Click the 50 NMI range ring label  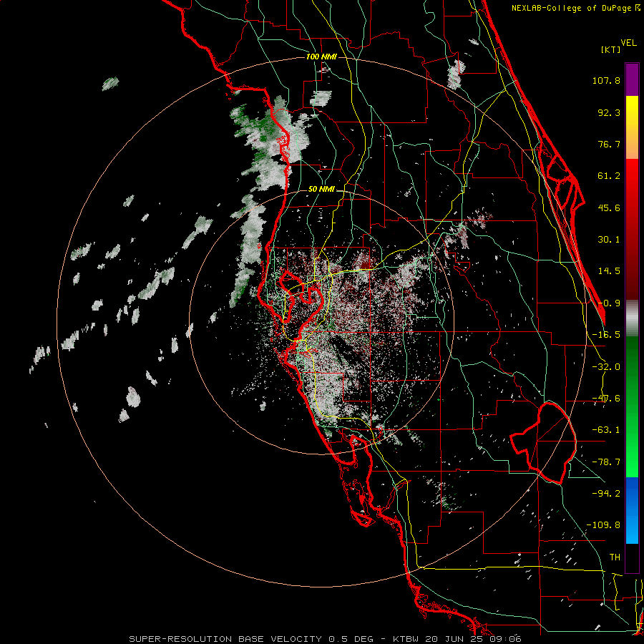pyautogui.click(x=321, y=190)
